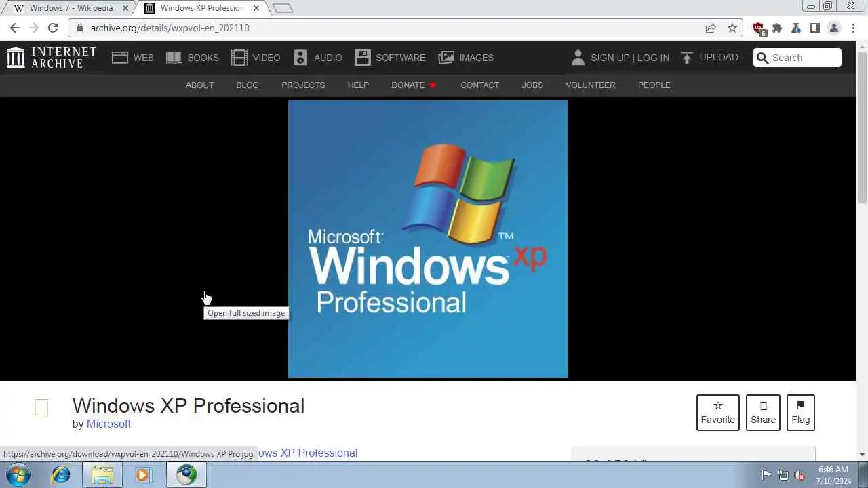Open the Chrome profile avatar
This screenshot has height=488, width=868.
834,28
